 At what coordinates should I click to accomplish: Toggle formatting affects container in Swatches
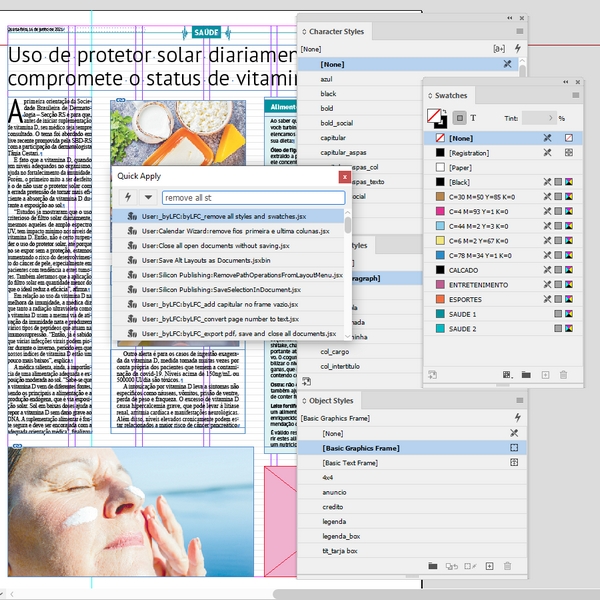point(460,118)
